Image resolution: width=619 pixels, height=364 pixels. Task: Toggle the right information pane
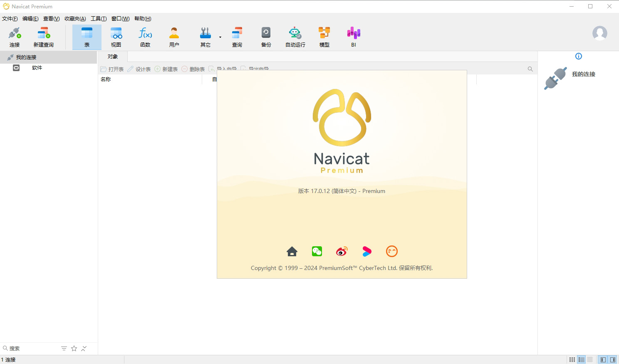[x=613, y=360]
